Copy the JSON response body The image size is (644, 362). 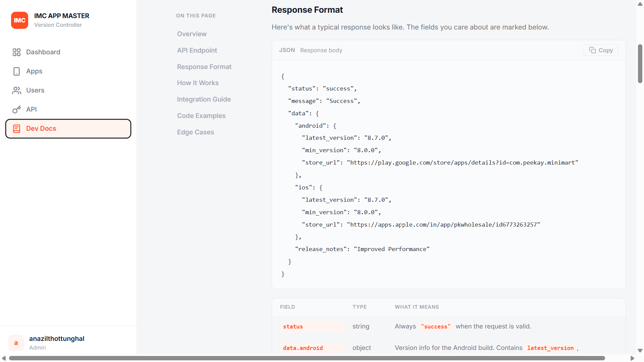click(601, 50)
